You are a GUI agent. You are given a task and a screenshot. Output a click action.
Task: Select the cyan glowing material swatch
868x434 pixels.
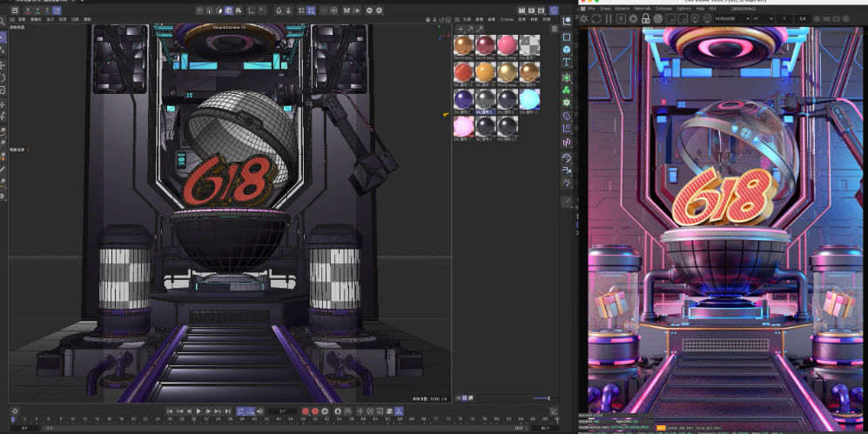(528, 100)
